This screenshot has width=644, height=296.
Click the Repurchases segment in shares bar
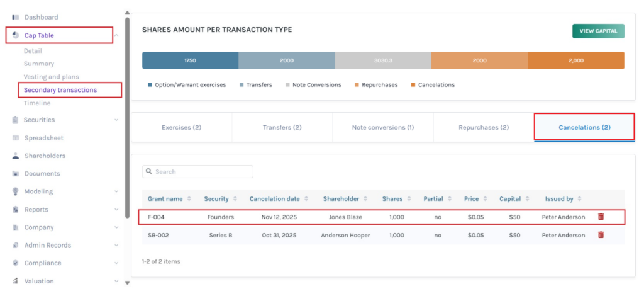[479, 60]
